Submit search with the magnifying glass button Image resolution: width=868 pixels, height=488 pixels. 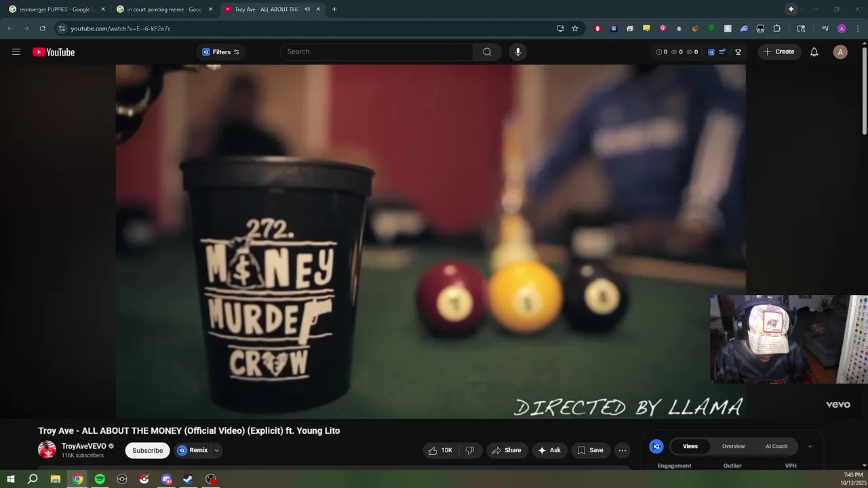(x=487, y=52)
